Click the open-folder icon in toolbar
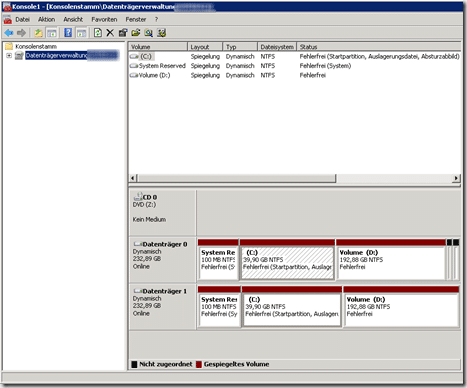This screenshot has width=467, height=388. coord(136,33)
